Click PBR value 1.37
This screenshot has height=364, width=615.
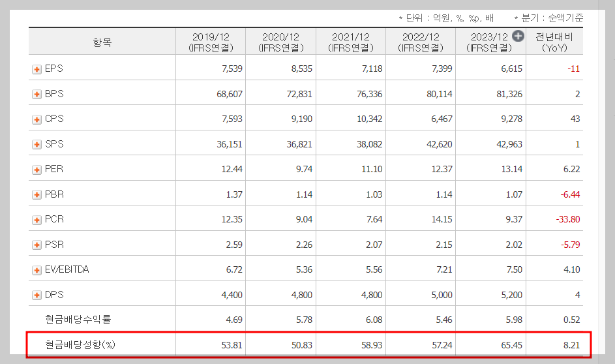234,194
